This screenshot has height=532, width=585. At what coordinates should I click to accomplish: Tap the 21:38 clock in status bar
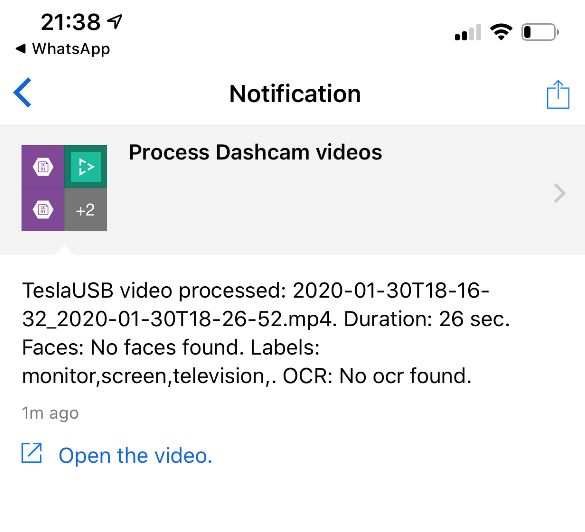coord(71,22)
